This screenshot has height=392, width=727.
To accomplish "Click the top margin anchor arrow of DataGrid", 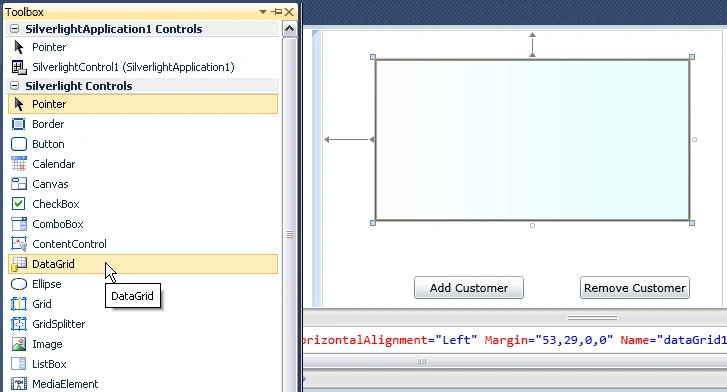I will pyautogui.click(x=532, y=45).
